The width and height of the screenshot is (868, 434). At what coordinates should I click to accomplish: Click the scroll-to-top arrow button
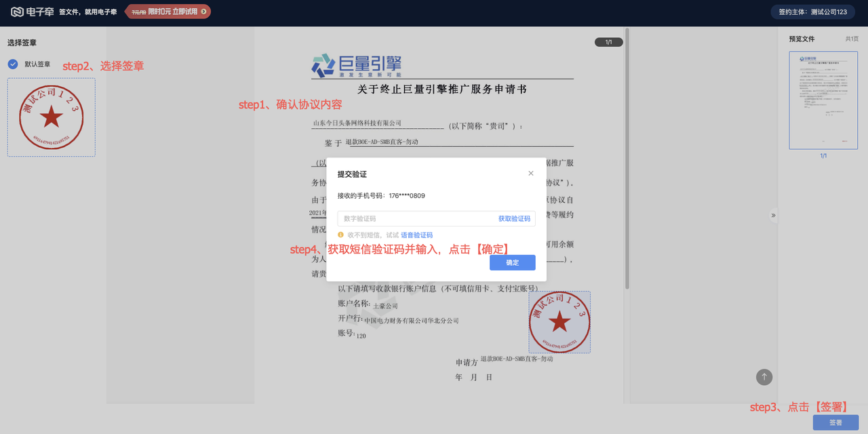pyautogui.click(x=764, y=377)
